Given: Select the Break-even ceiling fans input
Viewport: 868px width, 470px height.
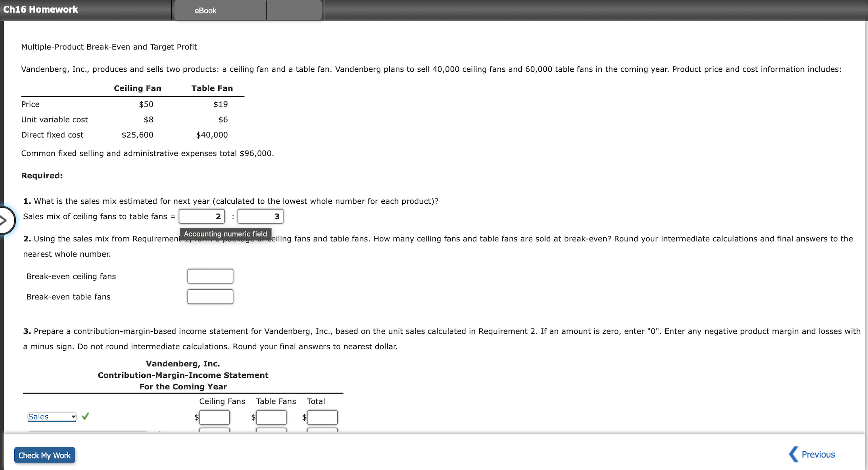Looking at the screenshot, I should [210, 276].
